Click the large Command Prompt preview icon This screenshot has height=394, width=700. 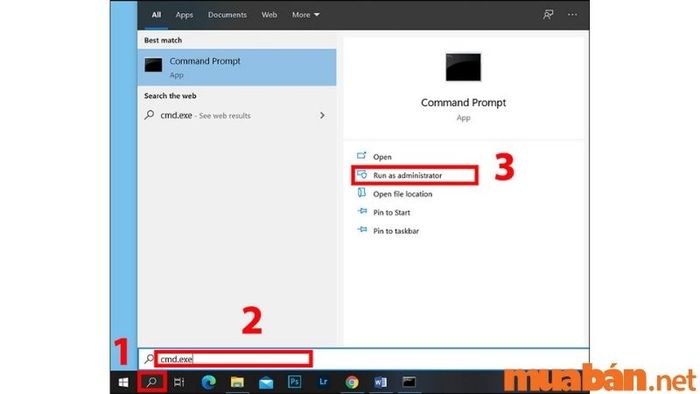click(x=463, y=67)
